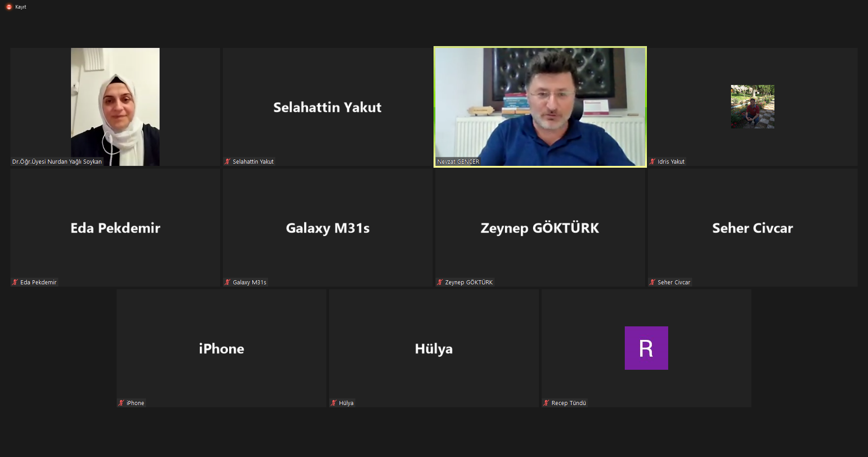868x457 pixels.
Task: Click the small 'Seher Civcar' bottom label
Action: (674, 282)
